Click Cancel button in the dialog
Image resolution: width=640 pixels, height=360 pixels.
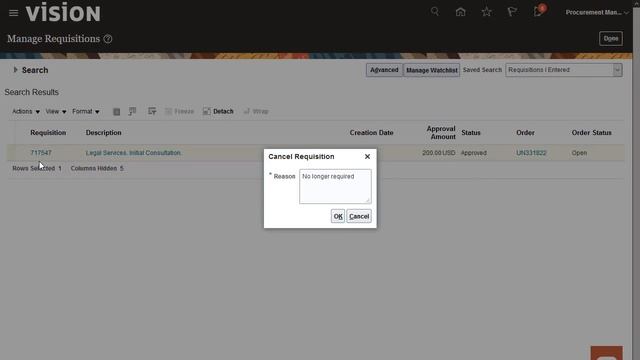tap(359, 216)
